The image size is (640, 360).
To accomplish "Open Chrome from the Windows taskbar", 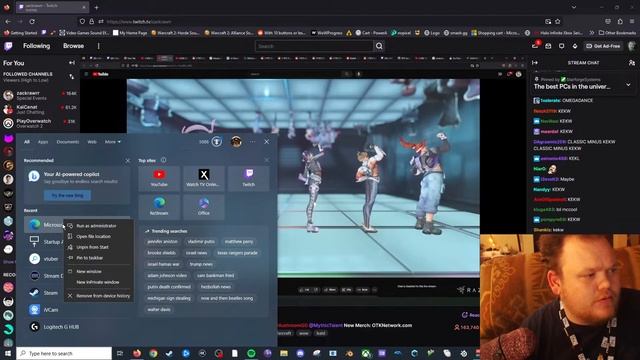I will [153, 353].
